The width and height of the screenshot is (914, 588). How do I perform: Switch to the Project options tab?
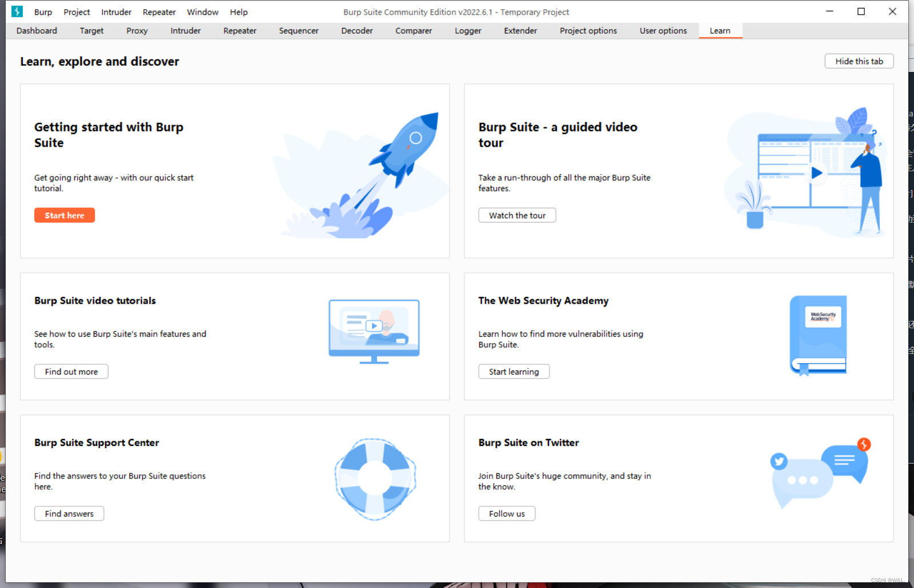tap(588, 31)
